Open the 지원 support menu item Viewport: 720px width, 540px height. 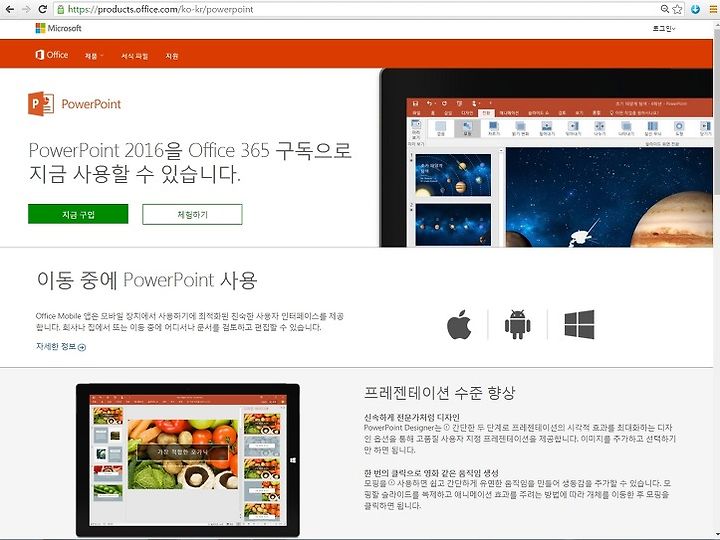pos(172,56)
